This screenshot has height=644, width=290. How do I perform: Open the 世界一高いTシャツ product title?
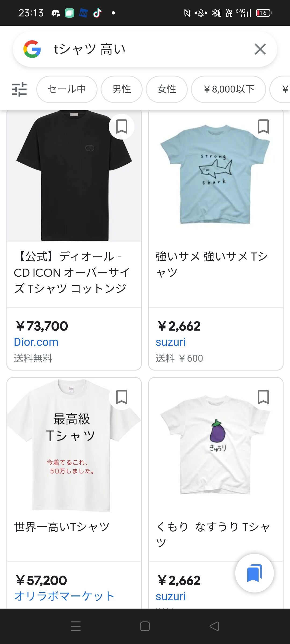(x=62, y=527)
